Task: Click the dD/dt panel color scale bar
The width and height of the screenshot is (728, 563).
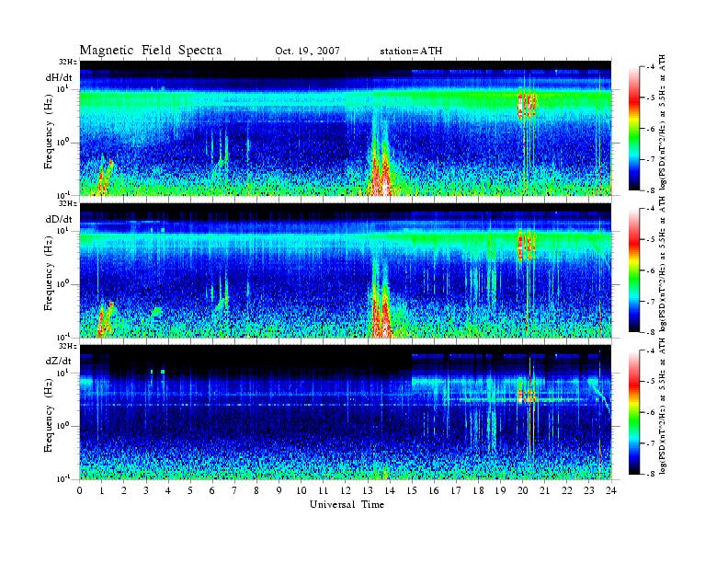Action: tap(634, 270)
